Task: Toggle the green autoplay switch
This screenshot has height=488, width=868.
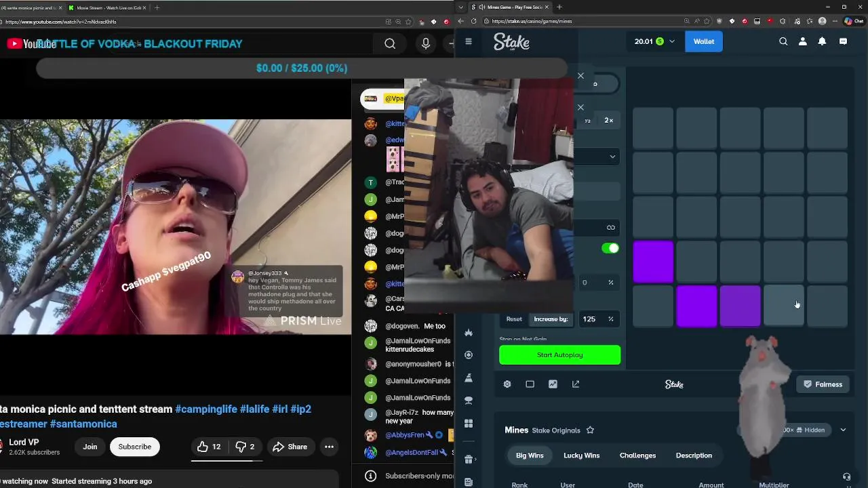Action: click(x=610, y=248)
